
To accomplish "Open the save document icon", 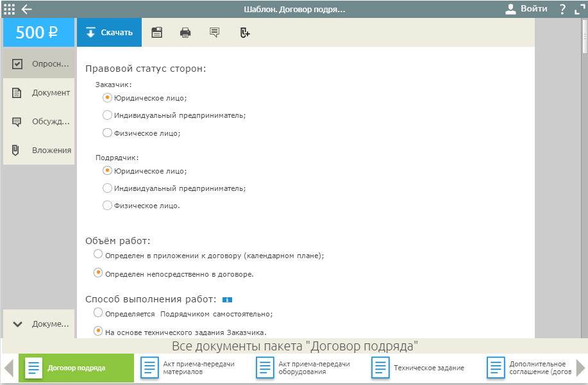I will click(156, 32).
